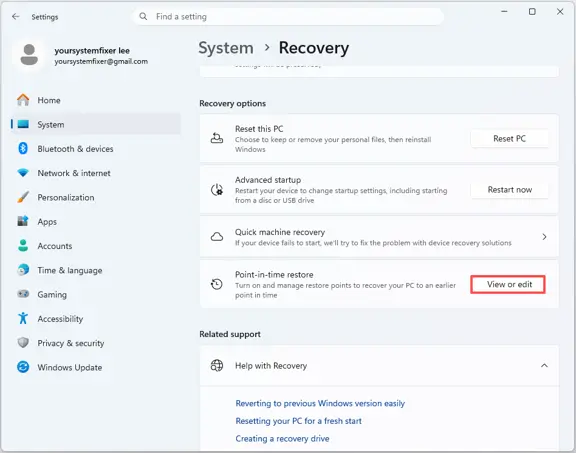Go to Bluetooth & devices

(x=96, y=148)
